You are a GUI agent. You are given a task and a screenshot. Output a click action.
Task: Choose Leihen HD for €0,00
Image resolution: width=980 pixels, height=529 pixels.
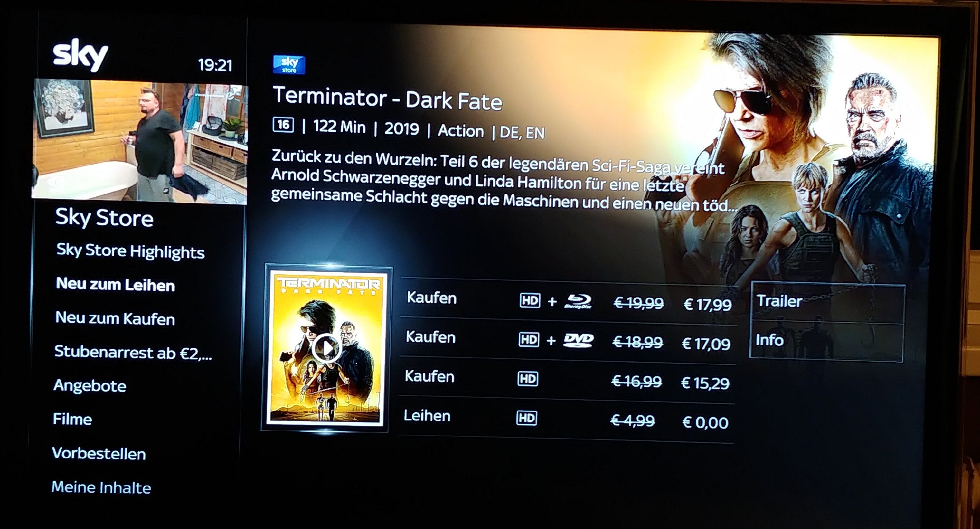tap(566, 419)
